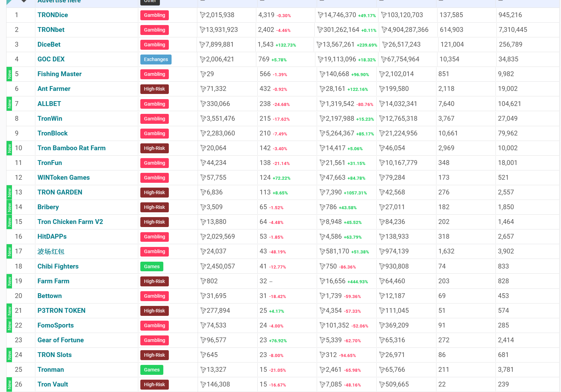Open the TronBlock link
Screen dimensions: 561x392
pos(52,133)
